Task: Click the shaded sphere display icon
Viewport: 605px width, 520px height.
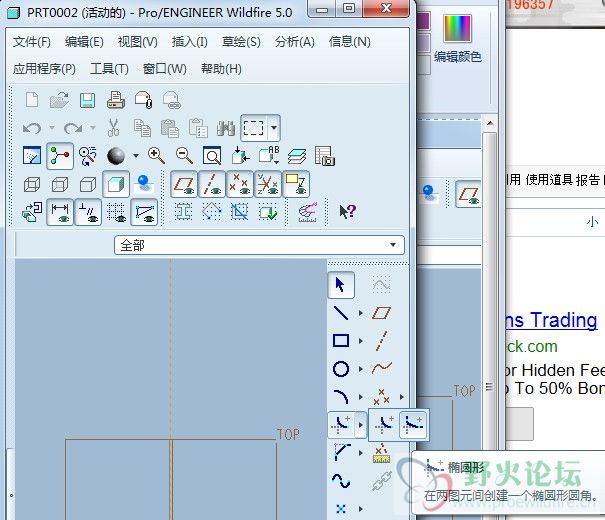Action: [x=116, y=156]
